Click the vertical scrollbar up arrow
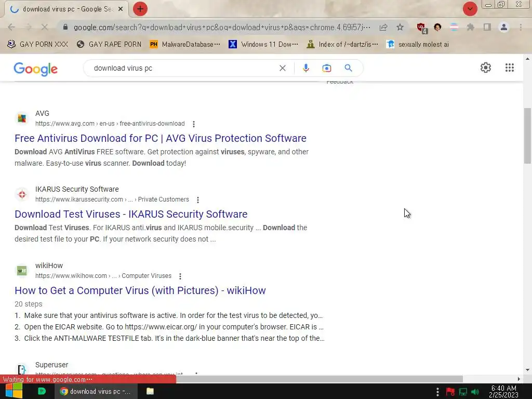 pos(527,59)
